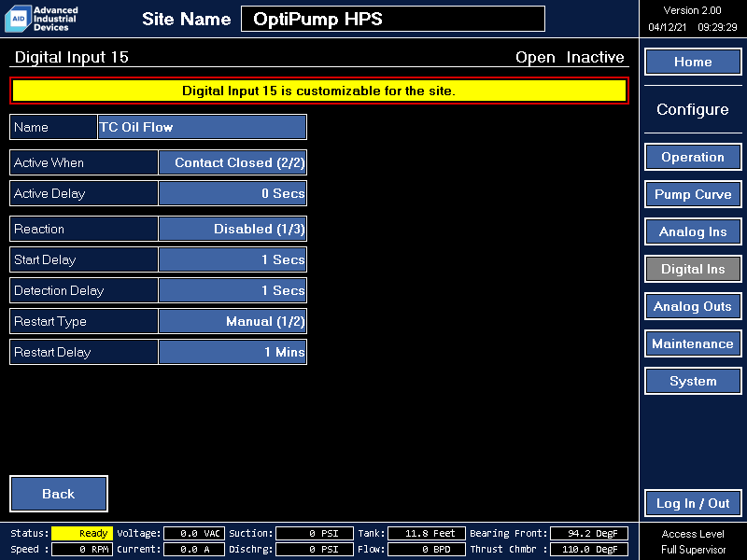
Task: Go to the Home screen
Action: tap(693, 62)
